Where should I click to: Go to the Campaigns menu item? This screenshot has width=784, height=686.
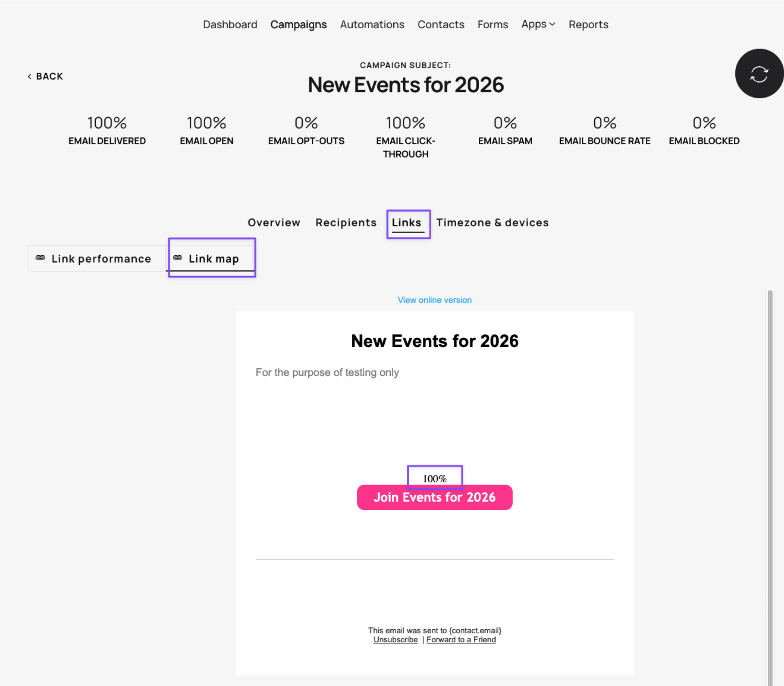(298, 24)
